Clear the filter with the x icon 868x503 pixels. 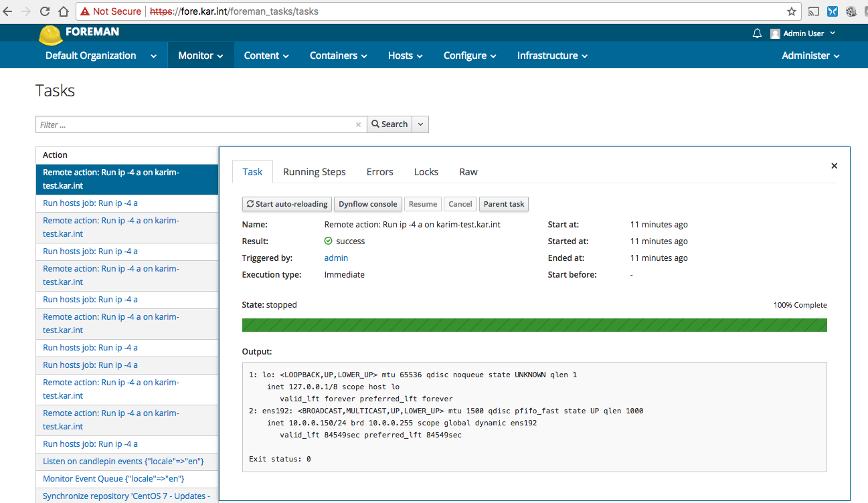pyautogui.click(x=358, y=124)
